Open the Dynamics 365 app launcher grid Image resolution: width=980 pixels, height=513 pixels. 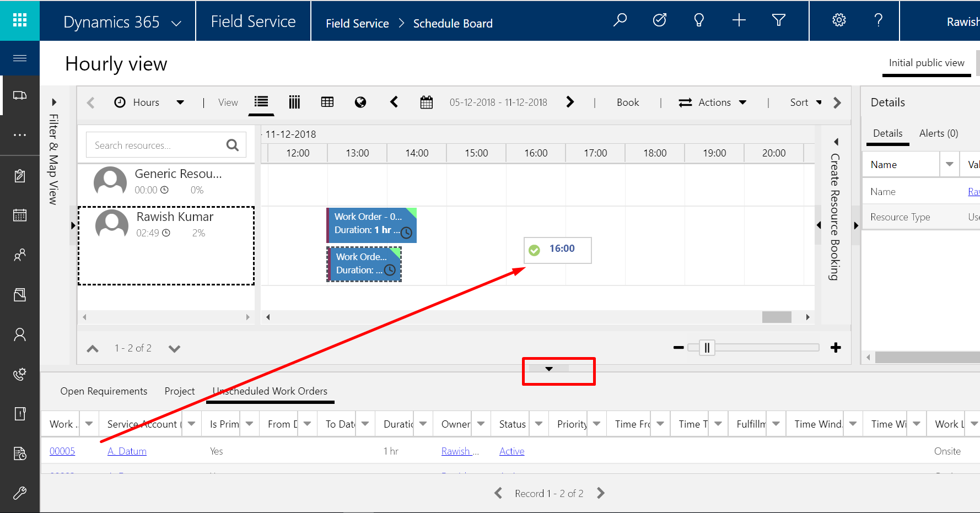(20, 20)
